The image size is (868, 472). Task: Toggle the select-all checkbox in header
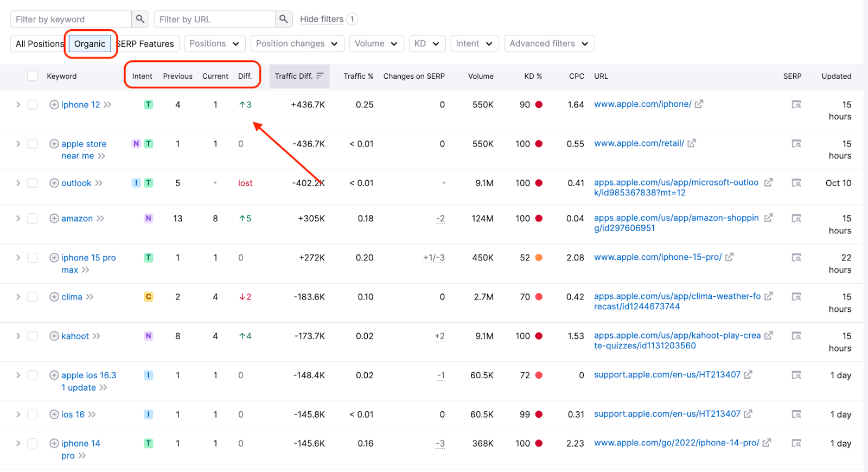coord(33,76)
